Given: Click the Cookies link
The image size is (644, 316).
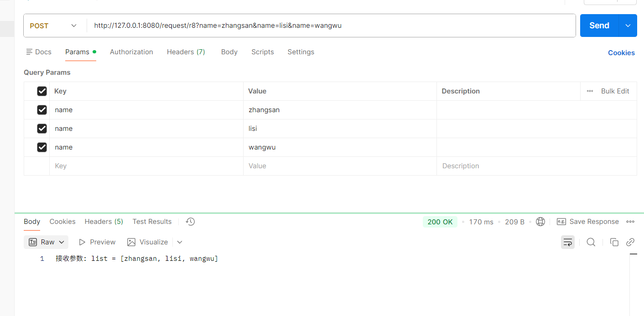Looking at the screenshot, I should point(621,53).
